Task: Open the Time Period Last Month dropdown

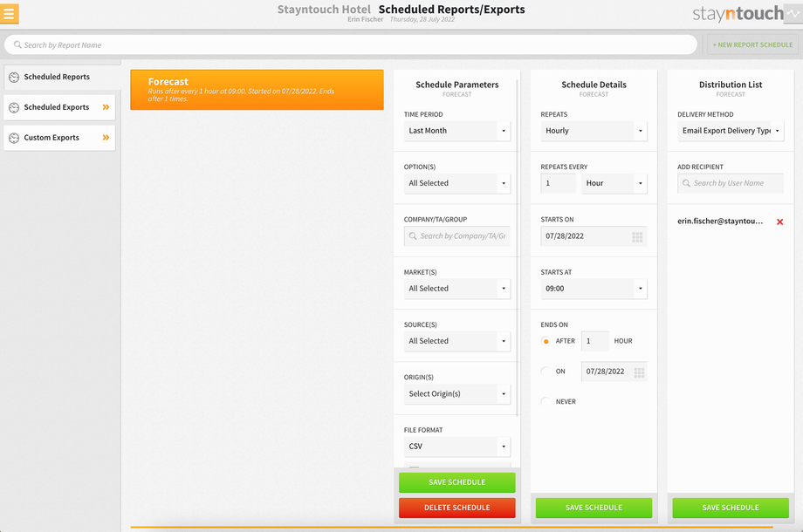Action: click(x=457, y=131)
